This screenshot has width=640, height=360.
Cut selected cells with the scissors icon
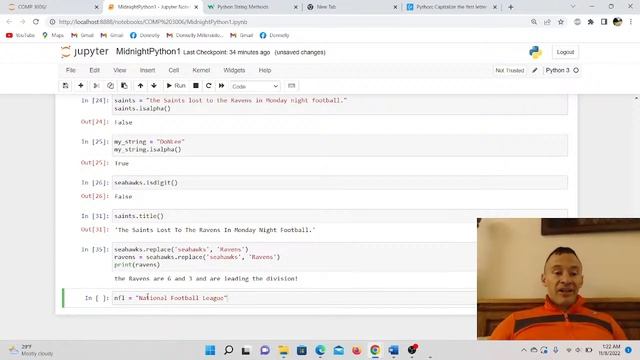click(x=96, y=86)
